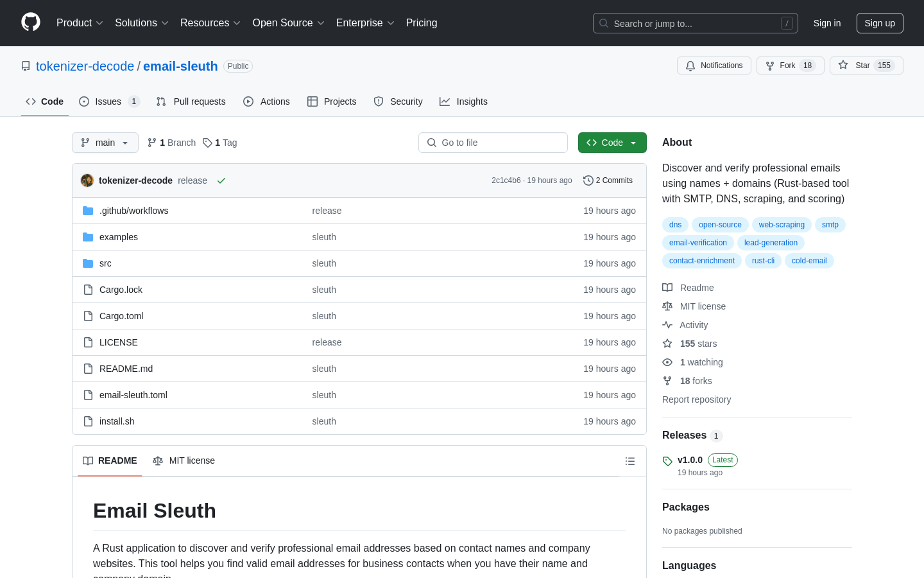The height and width of the screenshot is (578, 924).
Task: Open the Projects tab
Action: (332, 101)
